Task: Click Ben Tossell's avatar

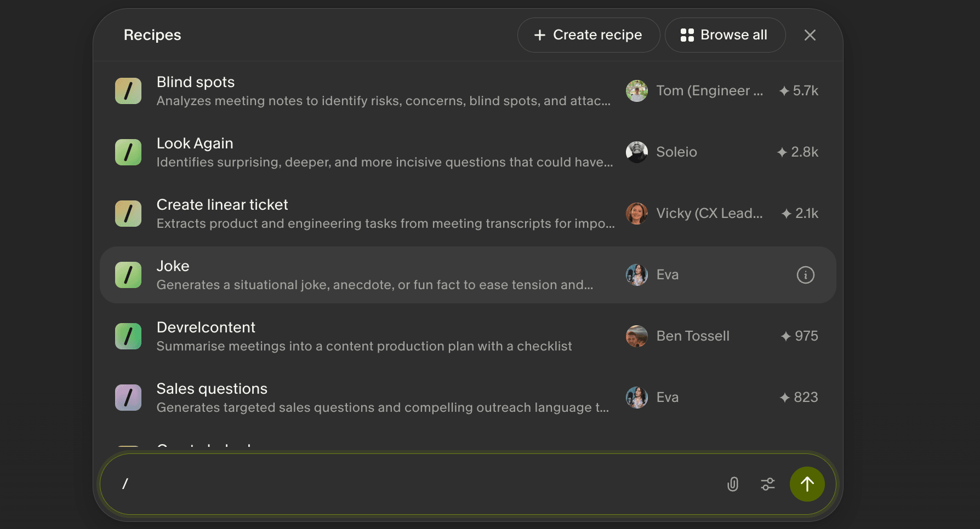Action: [x=637, y=336]
